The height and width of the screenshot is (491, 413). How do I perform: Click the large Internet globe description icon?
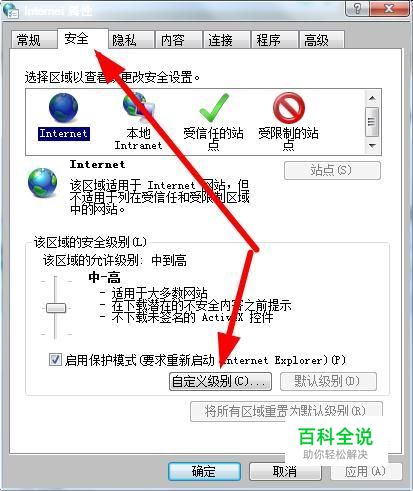click(x=42, y=183)
